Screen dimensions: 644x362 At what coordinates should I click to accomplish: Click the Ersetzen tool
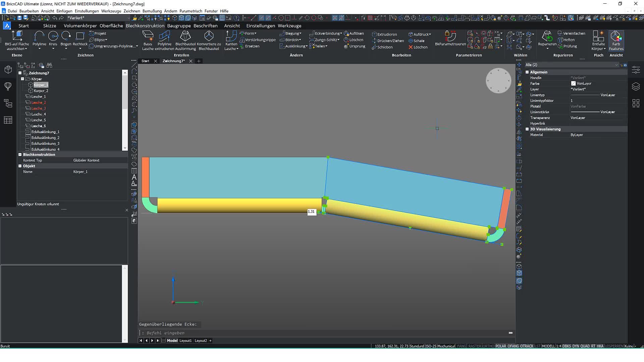point(250,46)
